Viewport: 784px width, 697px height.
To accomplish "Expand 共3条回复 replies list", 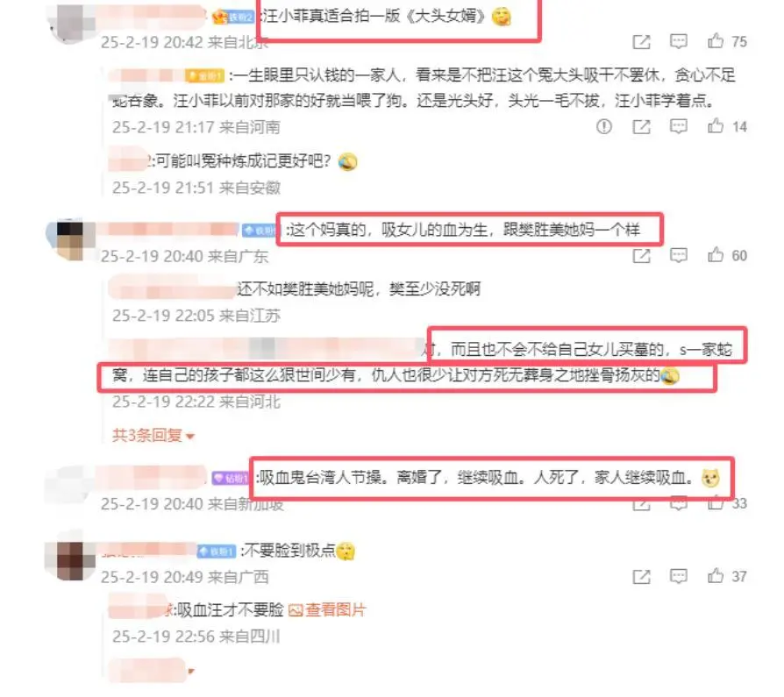I will [x=153, y=436].
